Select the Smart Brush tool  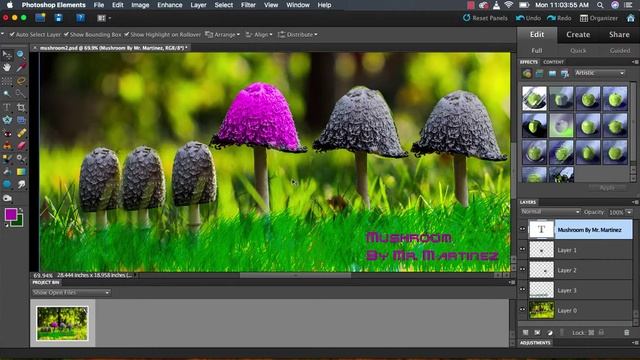click(x=21, y=159)
